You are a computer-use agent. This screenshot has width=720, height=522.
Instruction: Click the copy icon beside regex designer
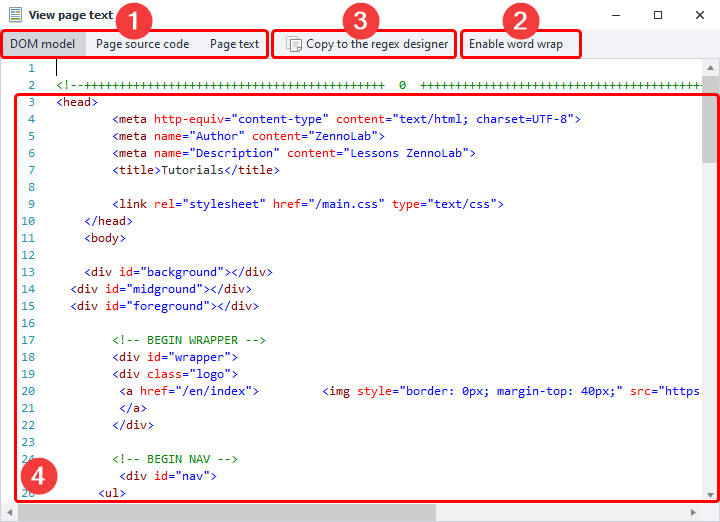(294, 44)
